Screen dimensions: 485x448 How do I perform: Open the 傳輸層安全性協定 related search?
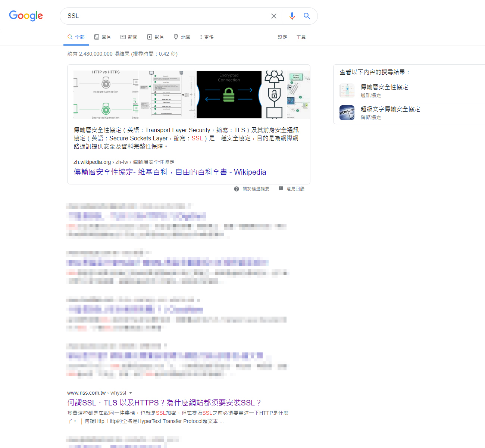[384, 87]
